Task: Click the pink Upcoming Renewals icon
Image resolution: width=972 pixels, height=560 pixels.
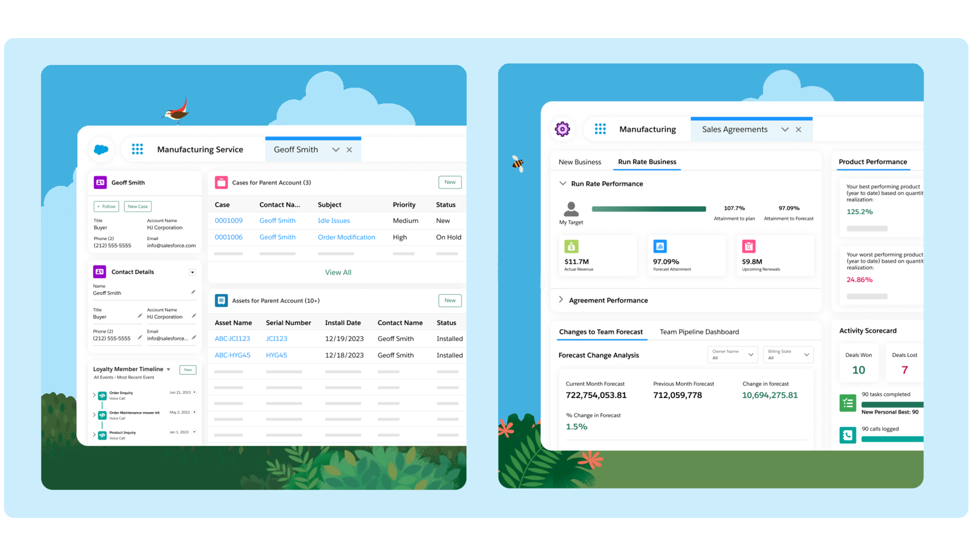Action: click(x=749, y=246)
